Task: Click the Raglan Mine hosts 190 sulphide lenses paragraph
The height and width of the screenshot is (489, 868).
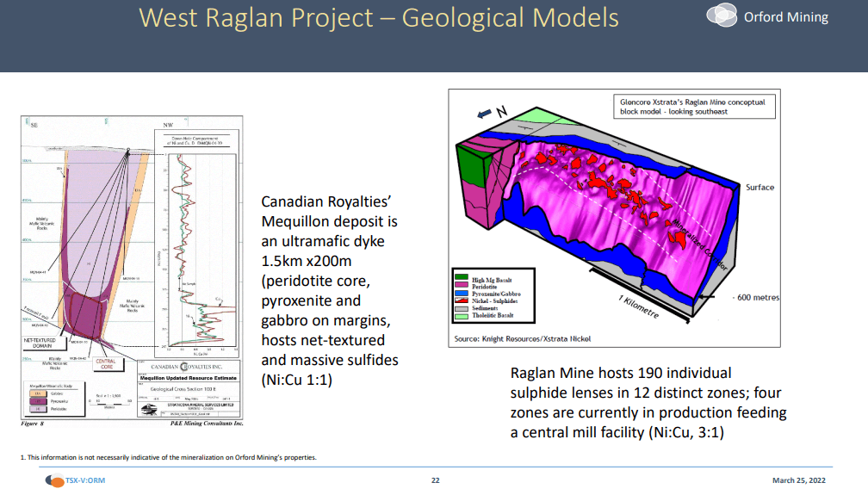Action: point(648,403)
